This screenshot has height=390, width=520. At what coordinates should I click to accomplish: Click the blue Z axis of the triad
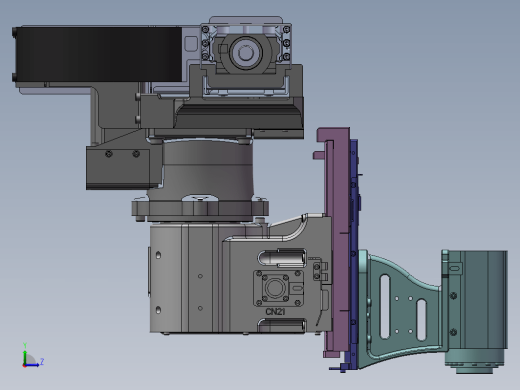point(33,364)
